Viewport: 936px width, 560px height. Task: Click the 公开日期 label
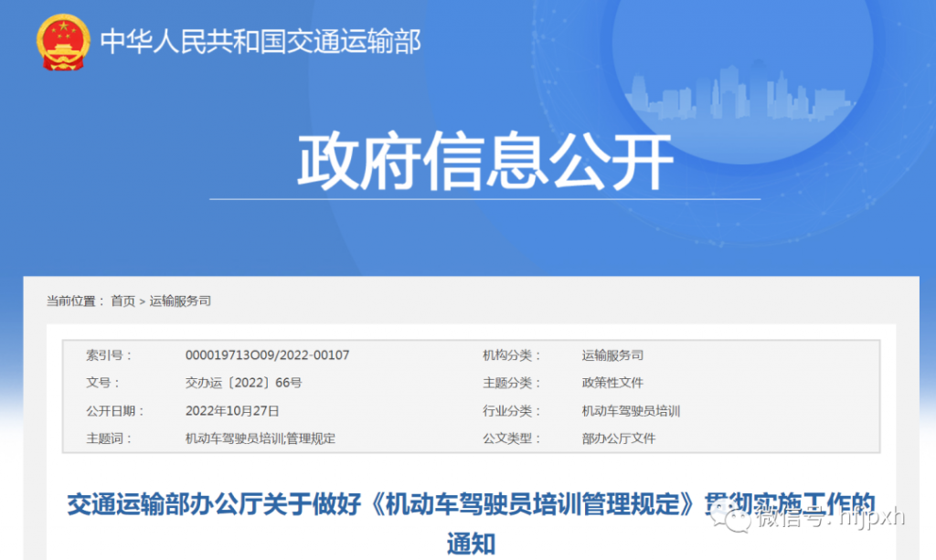[114, 411]
